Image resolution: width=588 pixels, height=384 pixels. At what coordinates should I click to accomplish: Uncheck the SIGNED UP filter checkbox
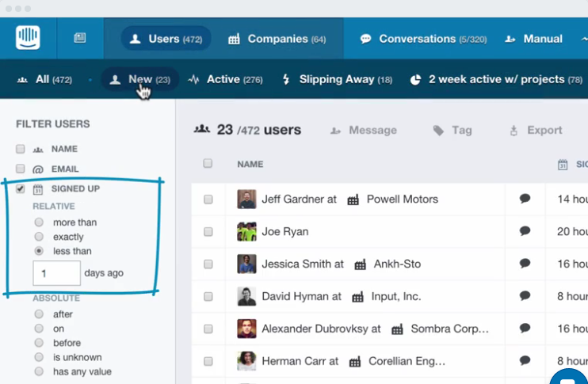tap(21, 188)
